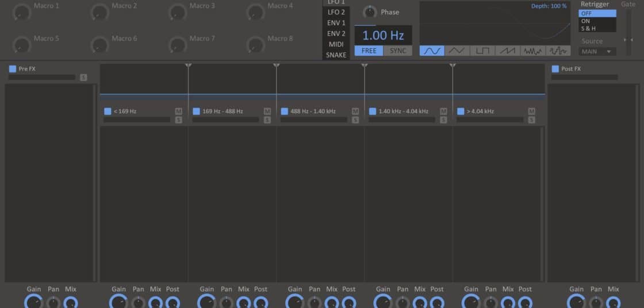
Task: Disable the < 169 Hz band
Action: [108, 111]
